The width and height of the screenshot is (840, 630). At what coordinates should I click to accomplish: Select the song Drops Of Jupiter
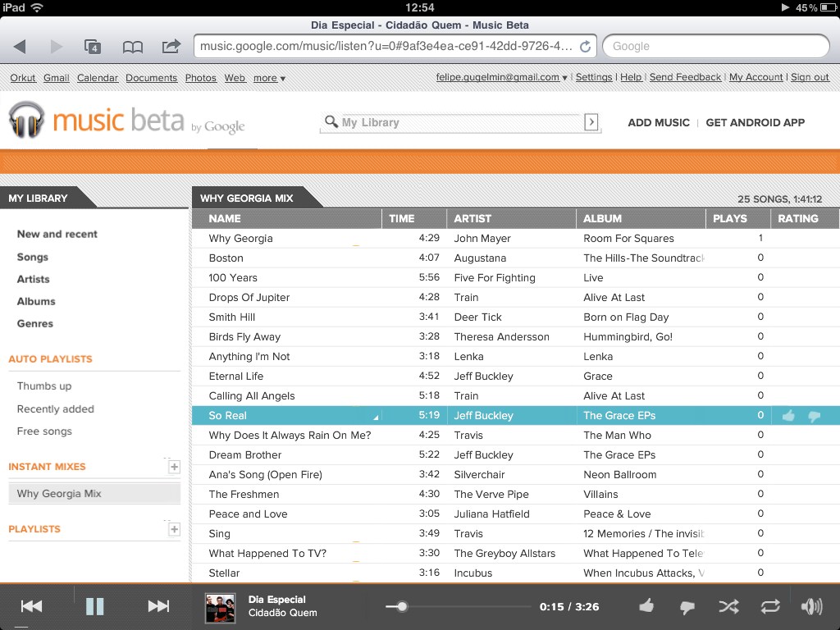[x=249, y=297]
